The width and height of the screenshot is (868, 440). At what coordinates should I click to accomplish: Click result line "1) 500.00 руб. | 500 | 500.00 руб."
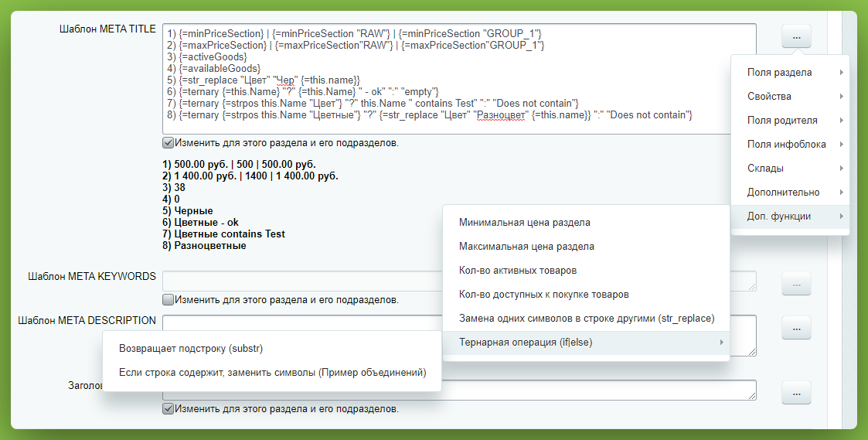click(239, 165)
